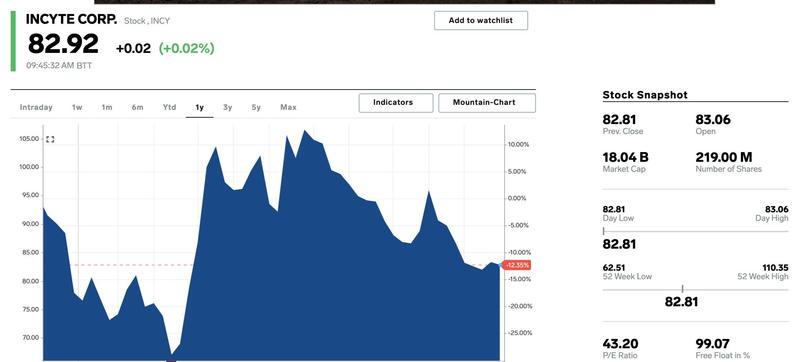Switch chart to 3y range
Screen dimensions: 800x362
tap(228, 107)
